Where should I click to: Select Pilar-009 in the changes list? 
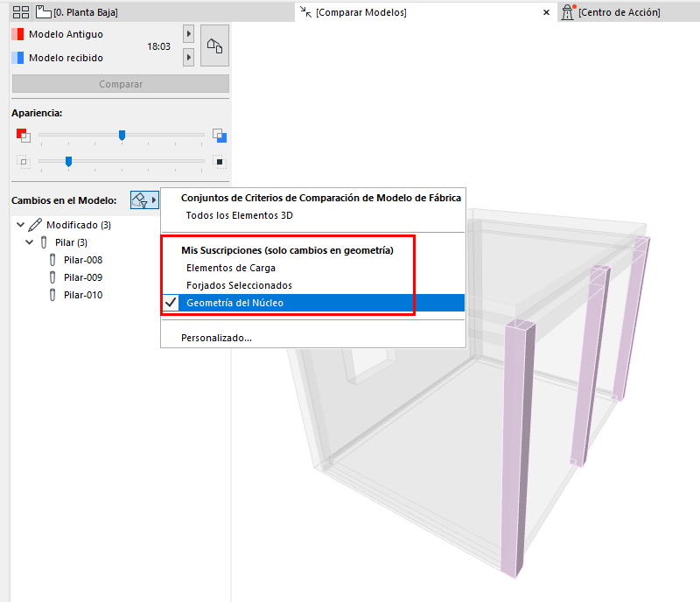[83, 277]
